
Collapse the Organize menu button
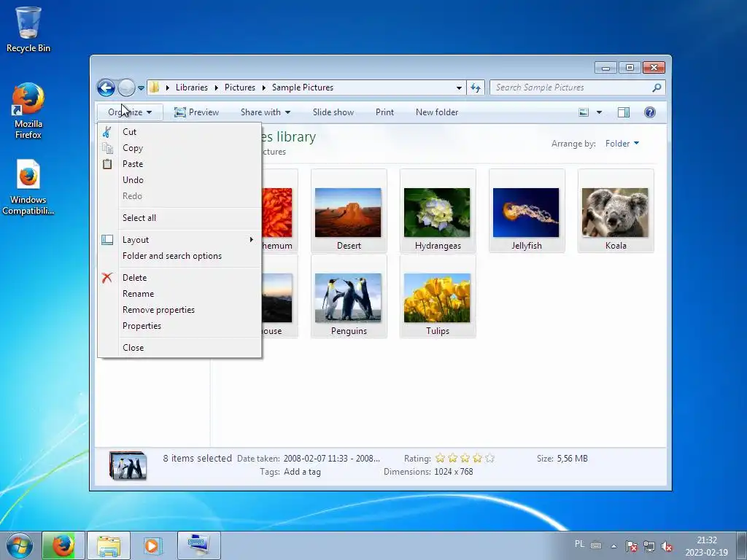click(x=130, y=112)
